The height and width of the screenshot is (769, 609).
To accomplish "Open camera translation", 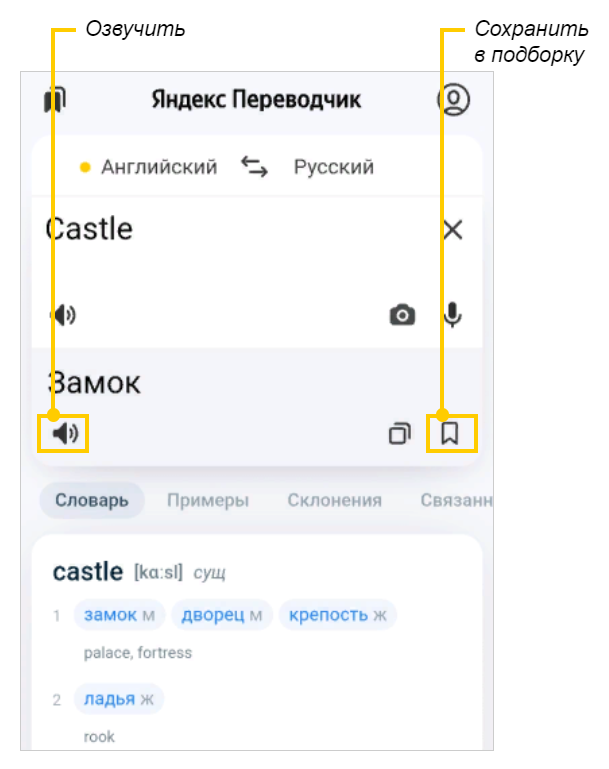I will [402, 316].
